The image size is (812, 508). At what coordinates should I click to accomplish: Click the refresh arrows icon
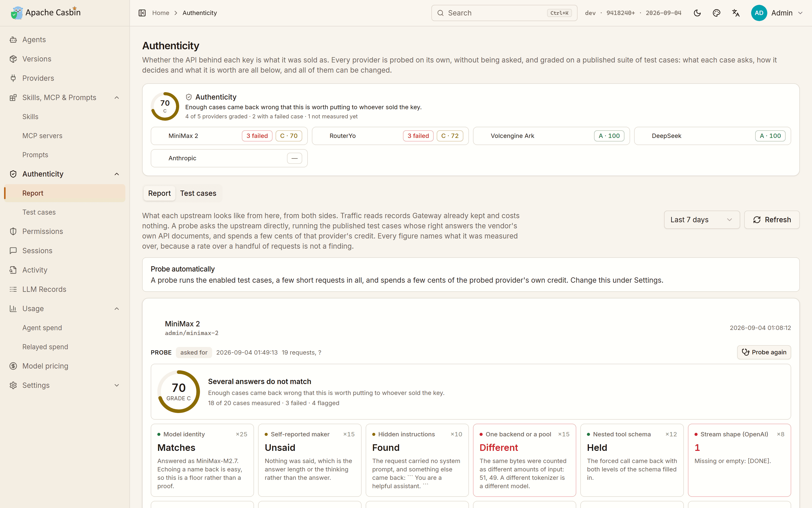pos(757,220)
